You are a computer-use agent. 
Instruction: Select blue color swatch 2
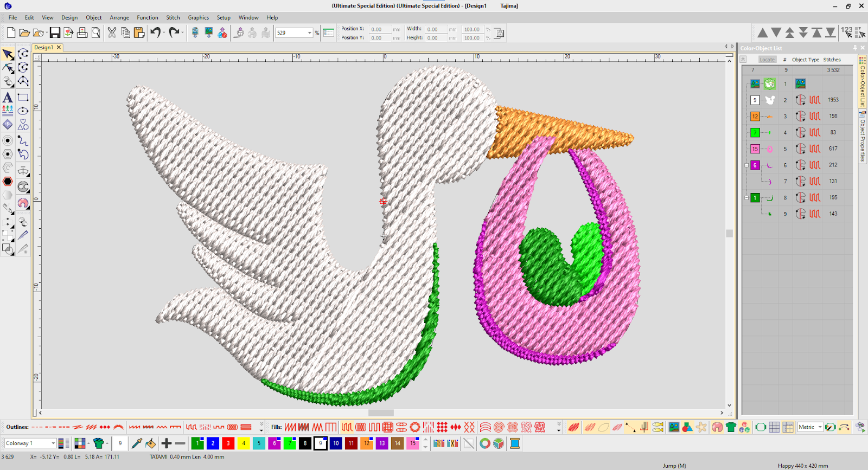(213, 443)
